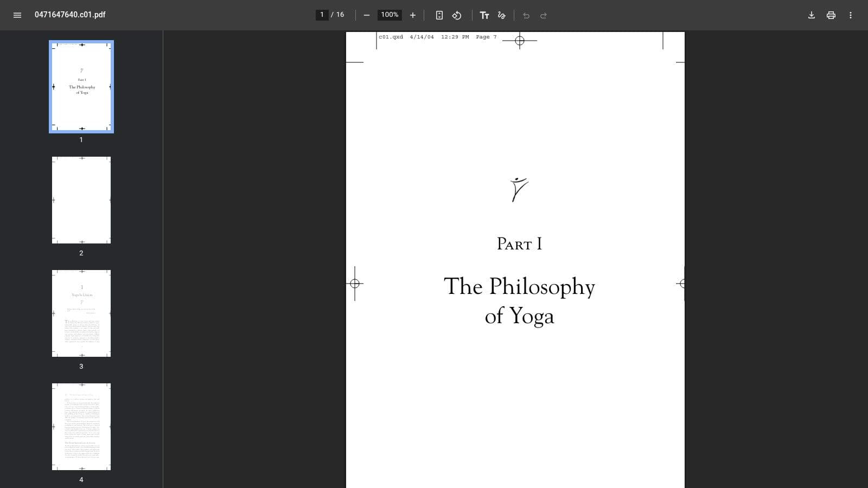Select page 1 thumbnail
This screenshot has width=868, height=488.
(x=81, y=87)
